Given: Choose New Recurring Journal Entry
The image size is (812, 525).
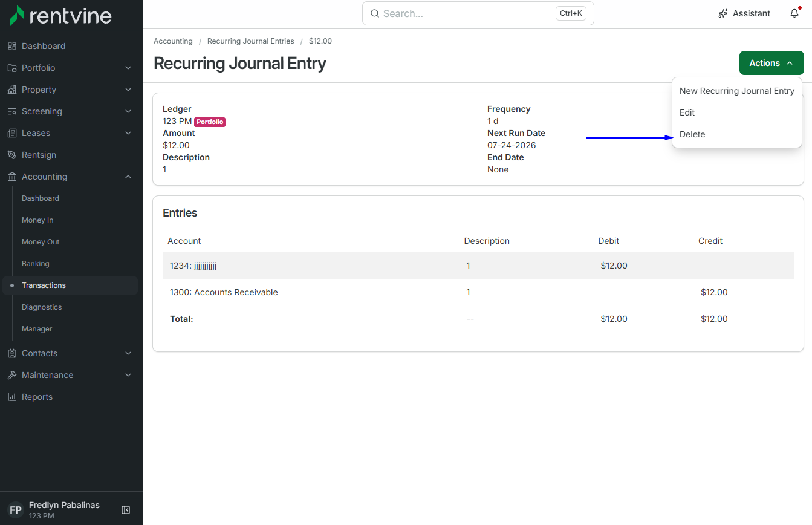Looking at the screenshot, I should coord(737,91).
